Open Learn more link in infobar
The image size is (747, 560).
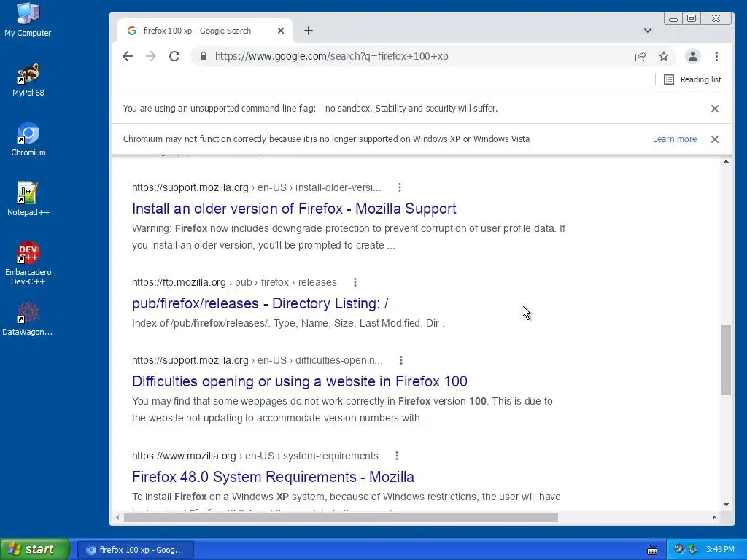[675, 139]
